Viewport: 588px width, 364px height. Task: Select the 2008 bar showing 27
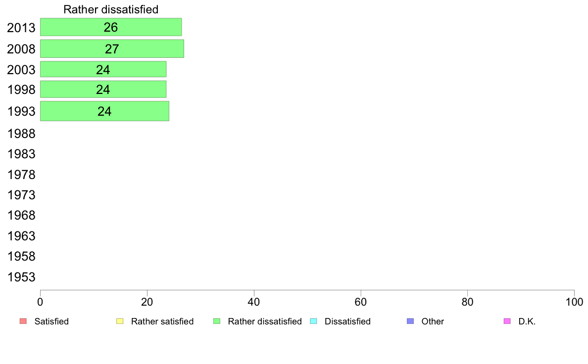(x=112, y=49)
